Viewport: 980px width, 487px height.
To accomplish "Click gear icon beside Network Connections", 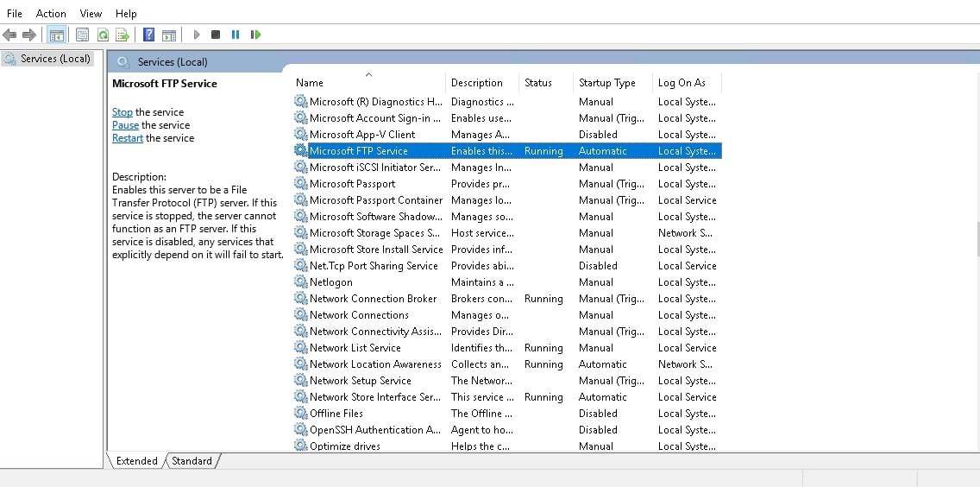I will [300, 315].
